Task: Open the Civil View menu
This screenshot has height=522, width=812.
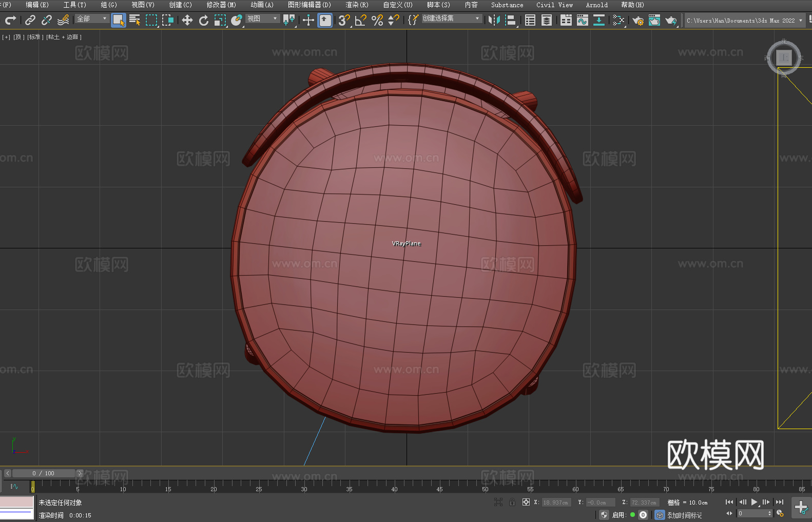Action: [554, 5]
